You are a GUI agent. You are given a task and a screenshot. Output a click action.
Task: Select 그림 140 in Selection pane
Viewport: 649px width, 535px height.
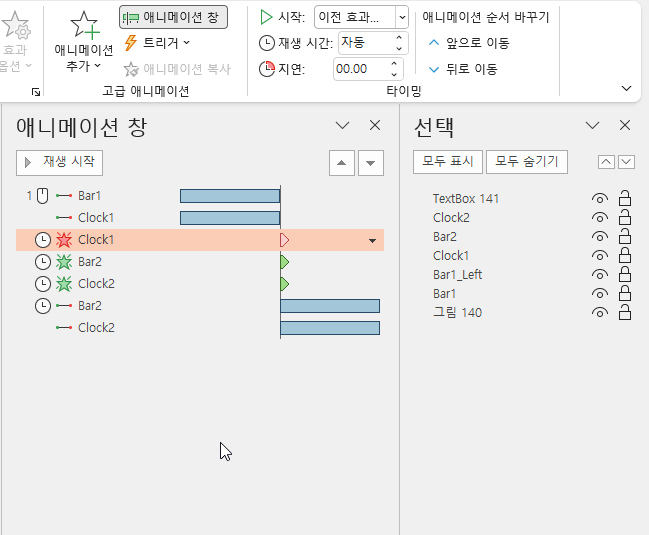click(x=457, y=312)
